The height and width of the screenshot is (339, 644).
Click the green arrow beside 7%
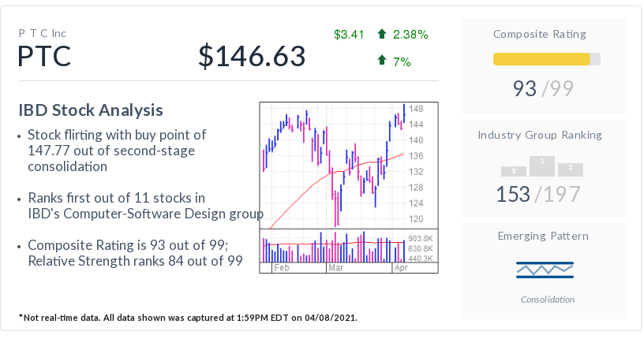pyautogui.click(x=382, y=61)
